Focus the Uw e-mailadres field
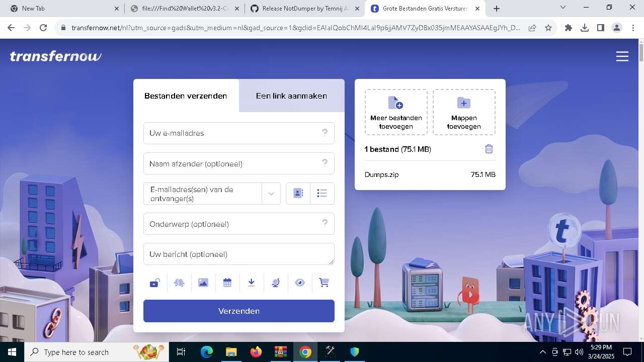The width and height of the screenshot is (644, 362). point(239,133)
